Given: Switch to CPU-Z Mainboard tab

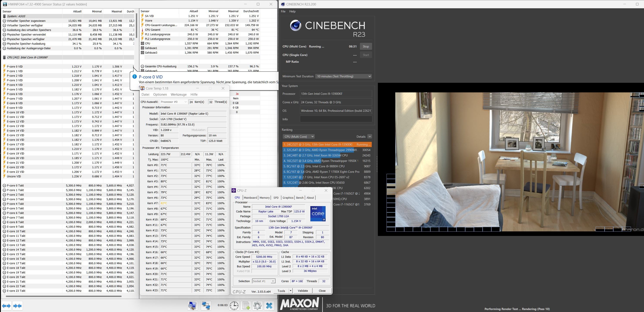Looking at the screenshot, I should [250, 198].
